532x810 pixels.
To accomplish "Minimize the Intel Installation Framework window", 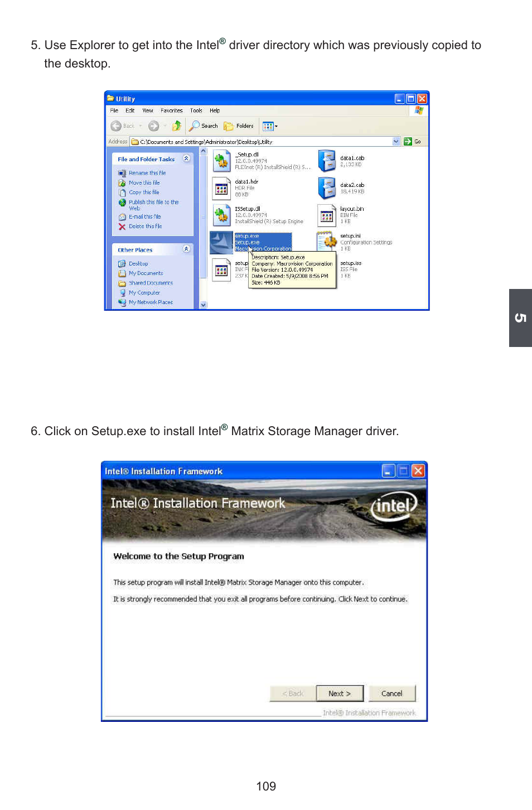I will [x=389, y=471].
